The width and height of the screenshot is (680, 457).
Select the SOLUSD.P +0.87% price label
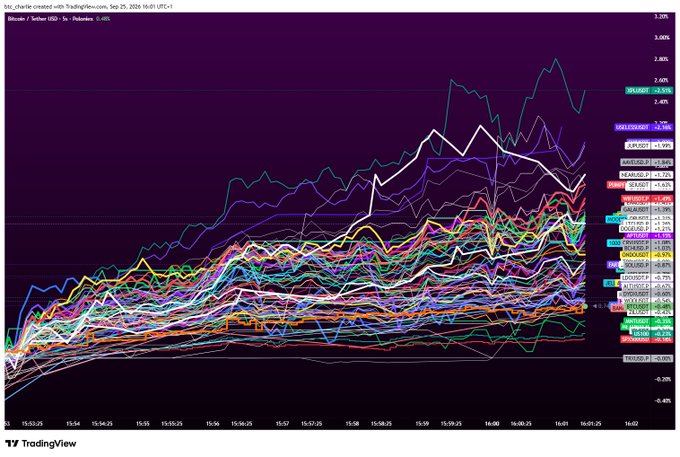pyautogui.click(x=647, y=265)
